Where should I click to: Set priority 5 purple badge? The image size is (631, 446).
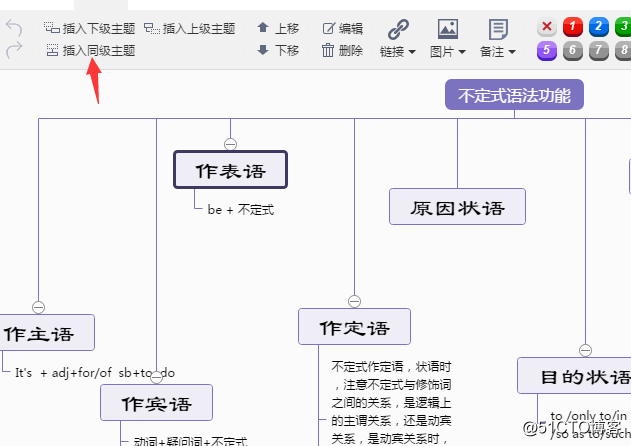tap(547, 51)
